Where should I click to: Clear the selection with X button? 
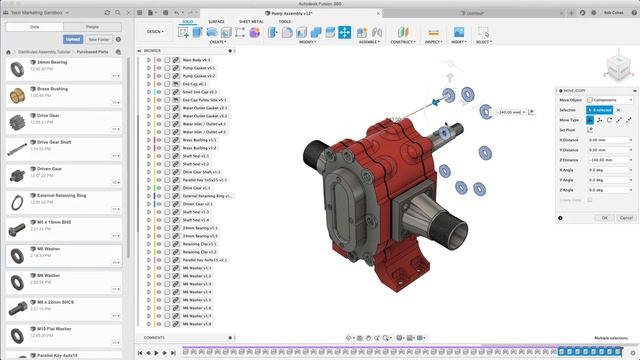pos(618,110)
